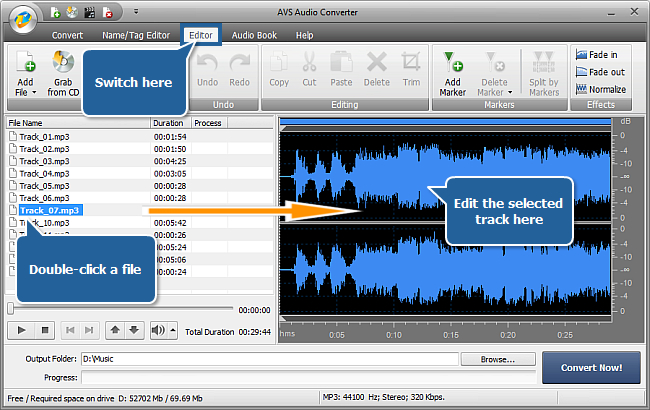This screenshot has width=650, height=410.
Task: Click the Browse... button
Action: (x=498, y=359)
